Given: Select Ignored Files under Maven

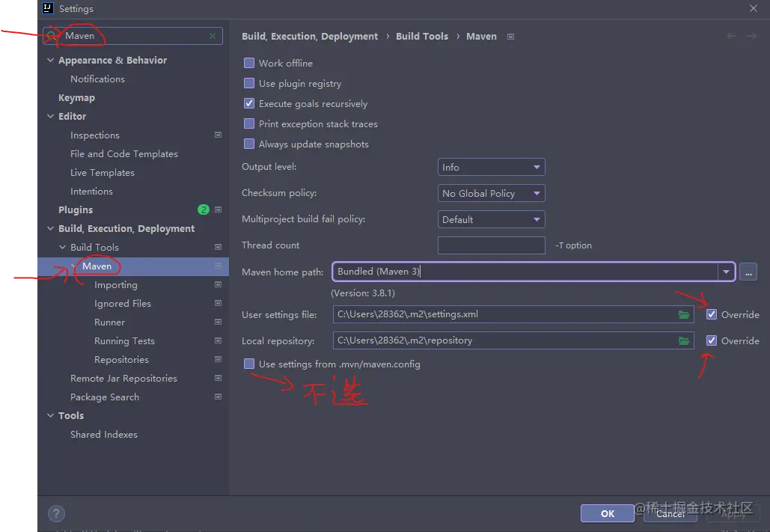Looking at the screenshot, I should pyautogui.click(x=122, y=304).
